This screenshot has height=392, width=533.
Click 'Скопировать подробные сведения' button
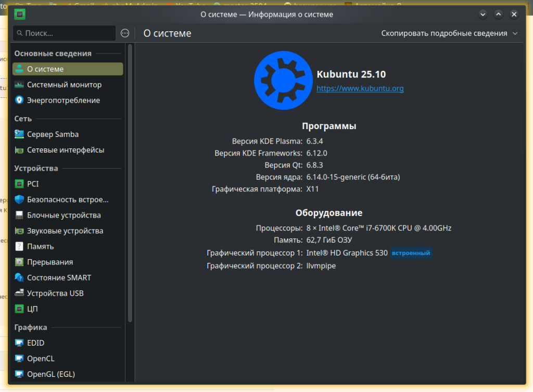[x=444, y=33]
